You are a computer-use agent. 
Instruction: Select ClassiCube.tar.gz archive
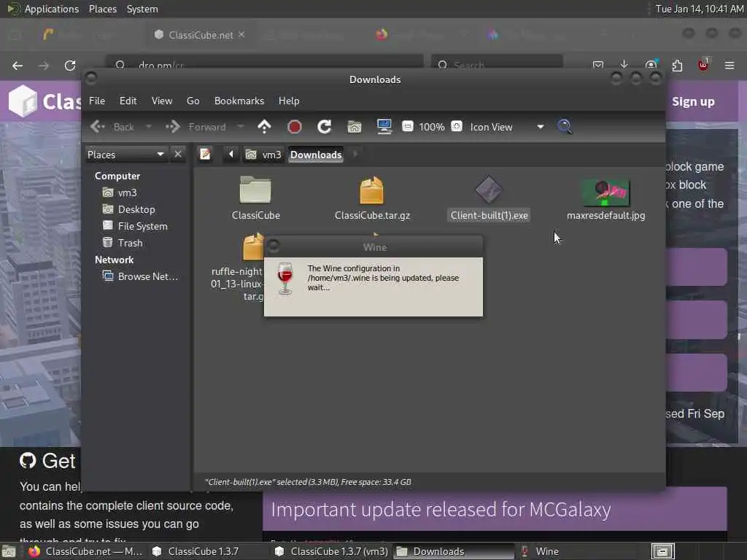click(x=372, y=190)
